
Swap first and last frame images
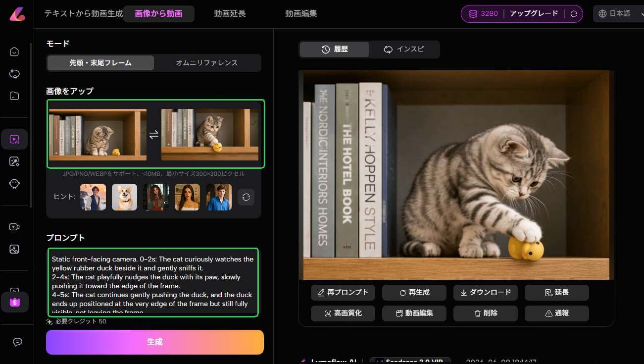154,135
